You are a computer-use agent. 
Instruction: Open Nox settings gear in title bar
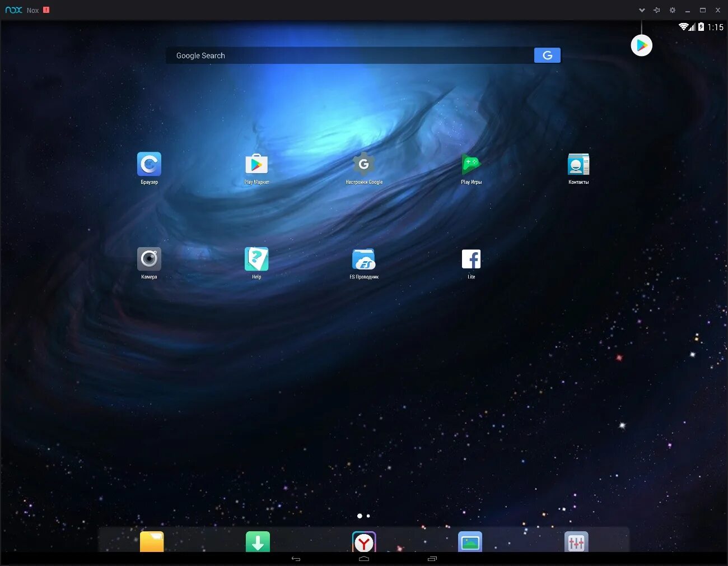(672, 10)
